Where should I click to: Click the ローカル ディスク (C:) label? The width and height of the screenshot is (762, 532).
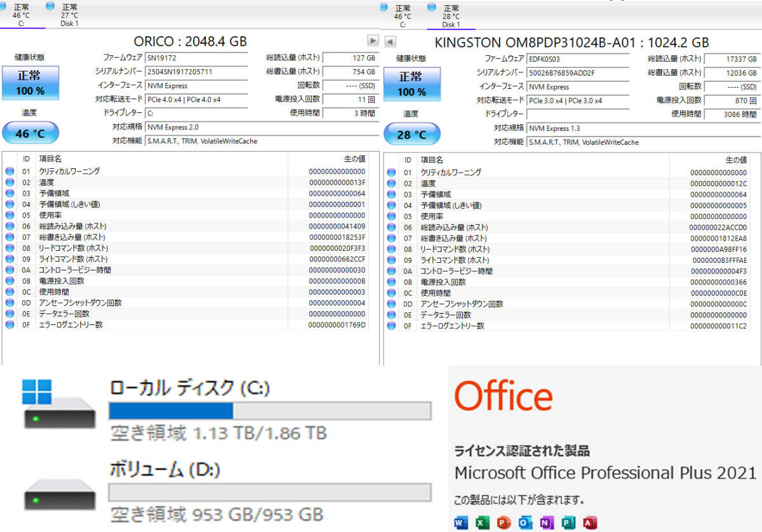point(190,388)
